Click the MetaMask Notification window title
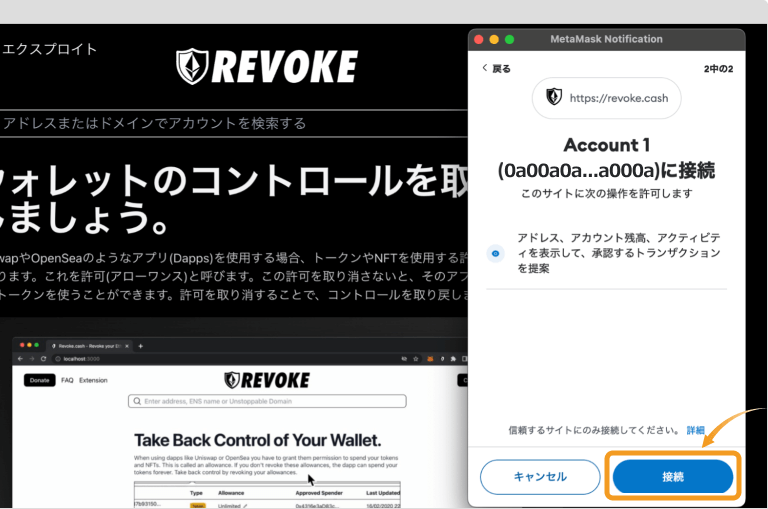This screenshot has height=509, width=768. tap(606, 39)
